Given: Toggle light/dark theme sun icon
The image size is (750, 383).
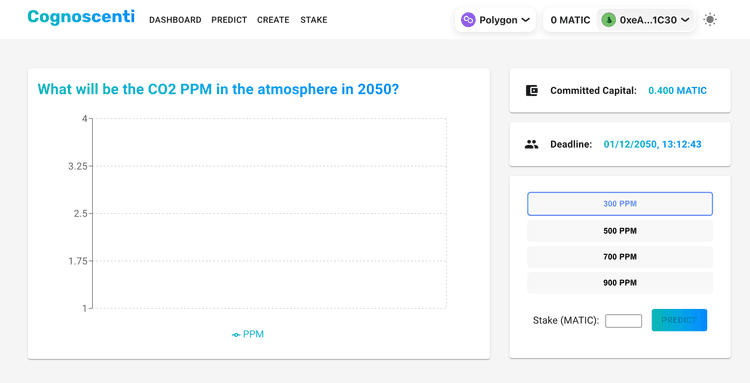Looking at the screenshot, I should [x=710, y=20].
